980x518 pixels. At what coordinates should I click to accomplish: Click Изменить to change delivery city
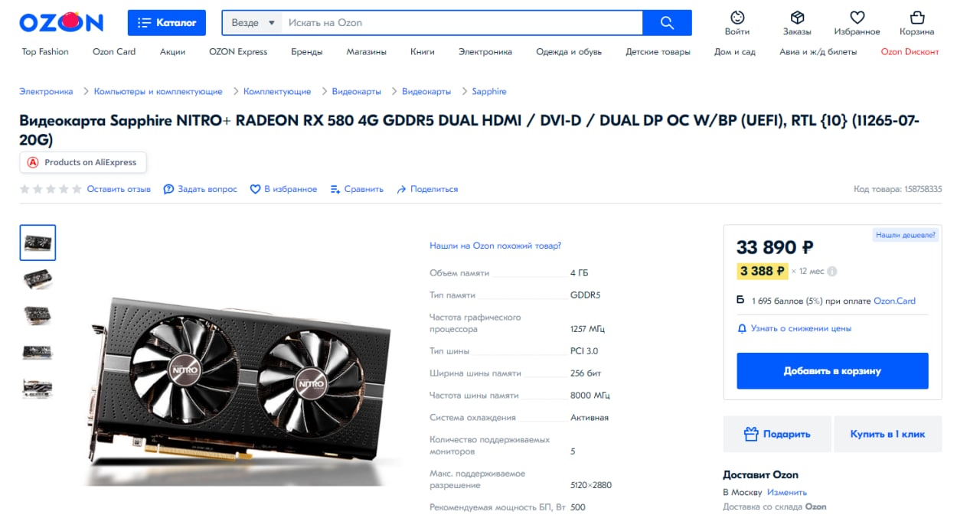787,492
